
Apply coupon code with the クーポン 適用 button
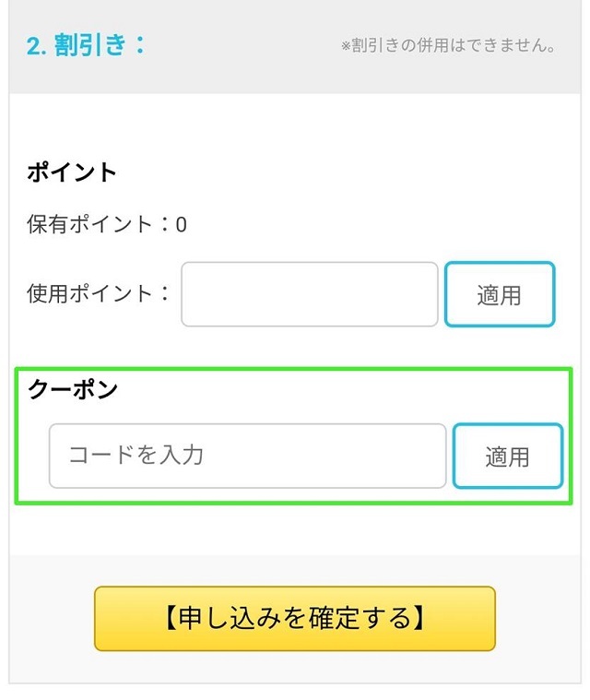(507, 456)
